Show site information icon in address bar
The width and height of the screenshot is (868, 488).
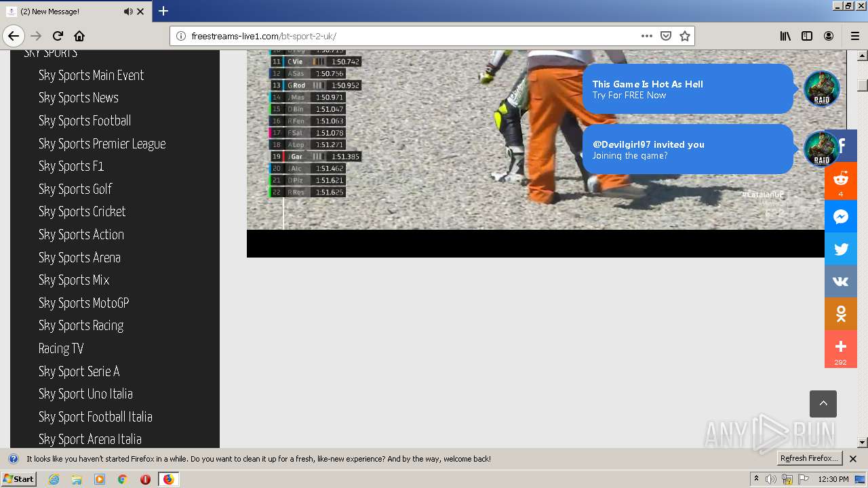click(x=181, y=36)
